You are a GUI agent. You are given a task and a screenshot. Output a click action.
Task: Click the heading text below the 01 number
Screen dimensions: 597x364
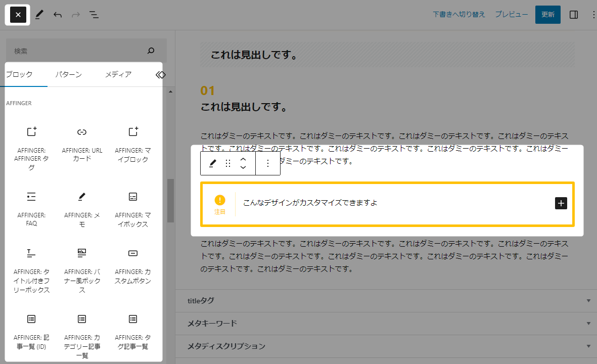coord(244,107)
